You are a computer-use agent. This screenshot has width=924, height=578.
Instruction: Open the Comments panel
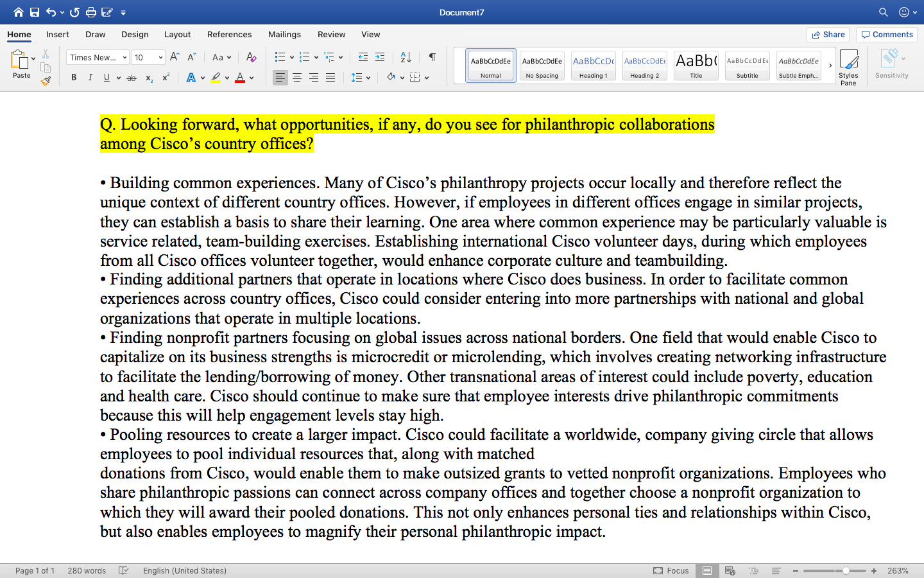886,34
